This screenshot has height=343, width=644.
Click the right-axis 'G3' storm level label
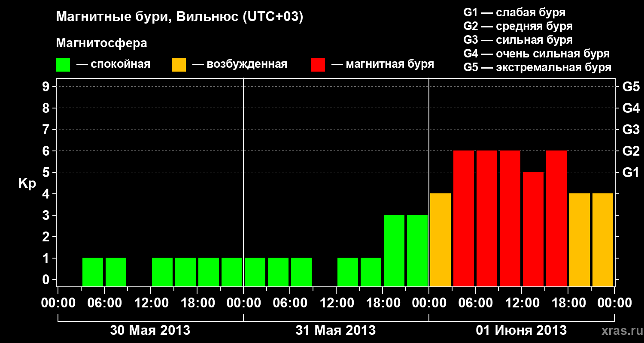click(x=631, y=129)
